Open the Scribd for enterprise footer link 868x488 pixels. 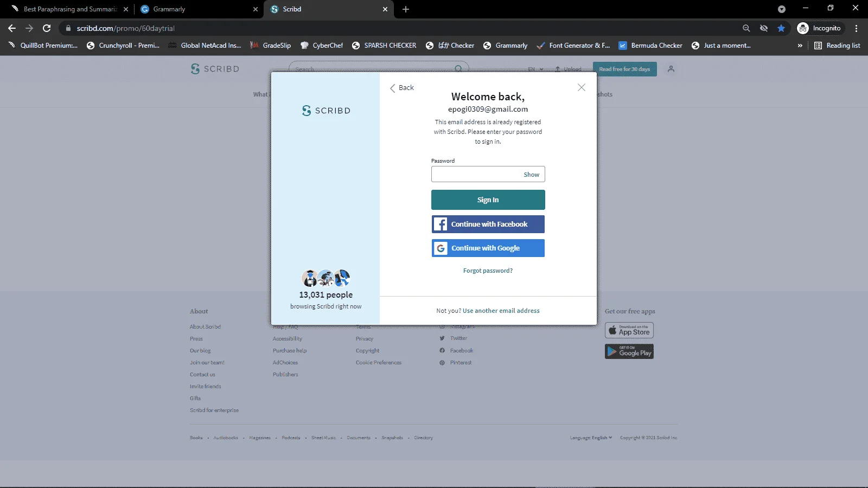[x=214, y=410]
